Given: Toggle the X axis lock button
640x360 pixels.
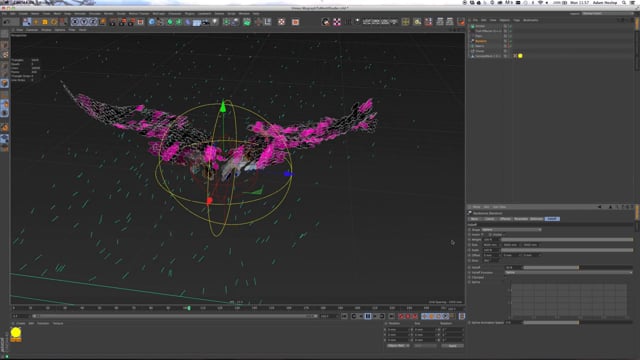Looking at the screenshot, I should (x=75, y=22).
